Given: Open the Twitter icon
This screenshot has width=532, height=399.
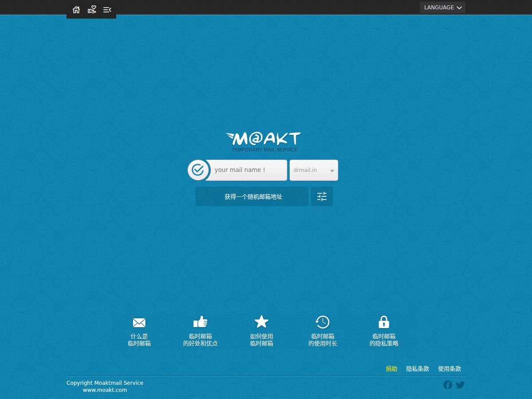Looking at the screenshot, I should 460,385.
